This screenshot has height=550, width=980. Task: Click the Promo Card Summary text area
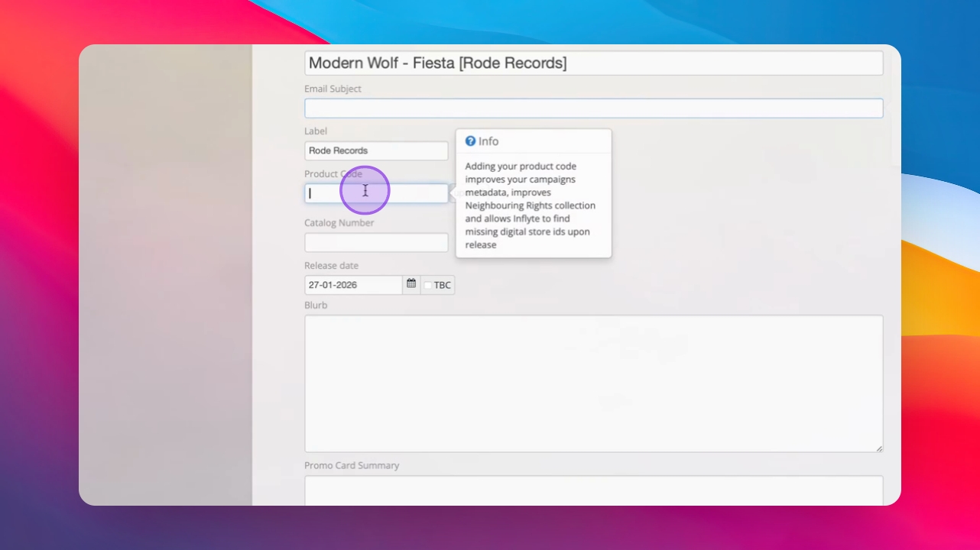(x=593, y=490)
